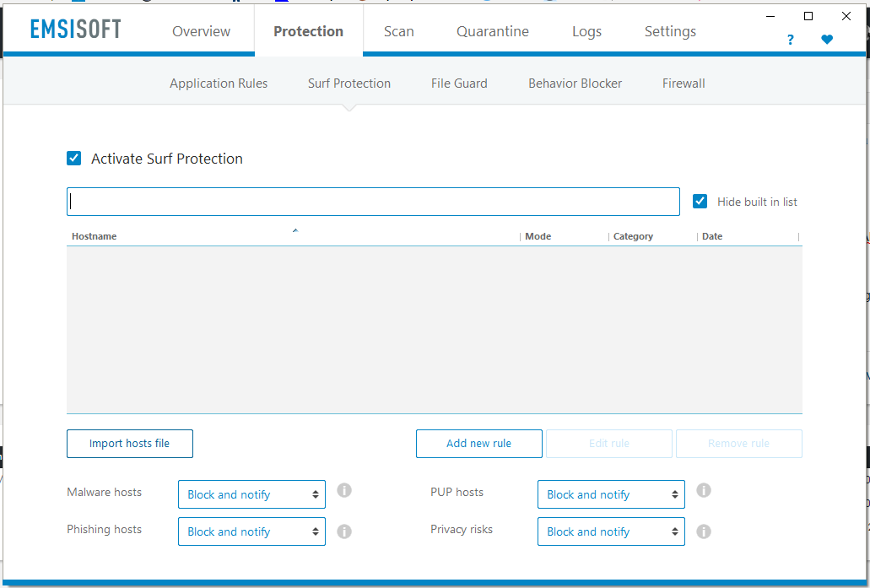Click info icon next to Phishing hosts
This screenshot has width=870, height=588.
343,531
